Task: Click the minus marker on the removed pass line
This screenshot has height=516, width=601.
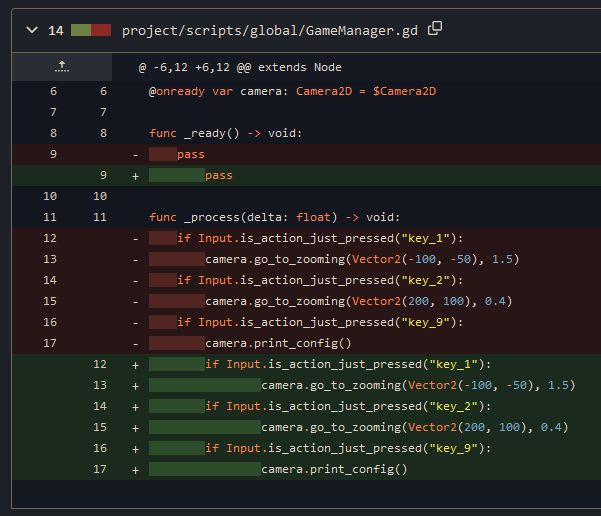Action: tap(135, 154)
